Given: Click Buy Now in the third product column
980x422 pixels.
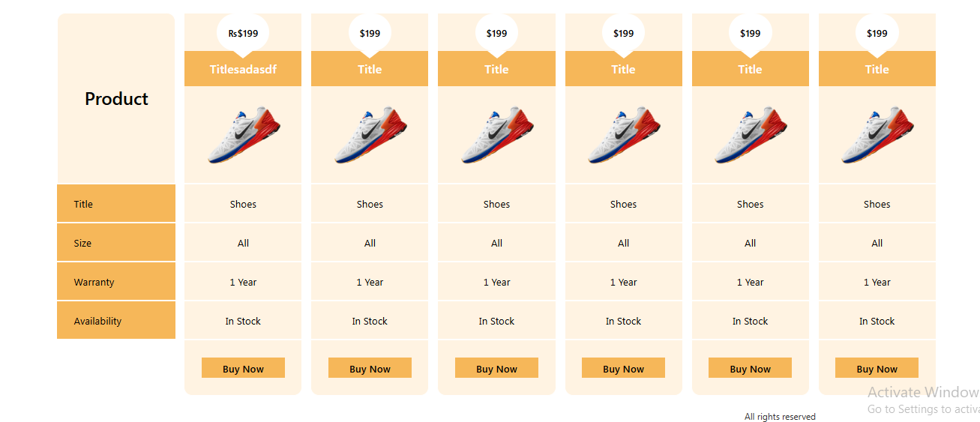Looking at the screenshot, I should (496, 368).
